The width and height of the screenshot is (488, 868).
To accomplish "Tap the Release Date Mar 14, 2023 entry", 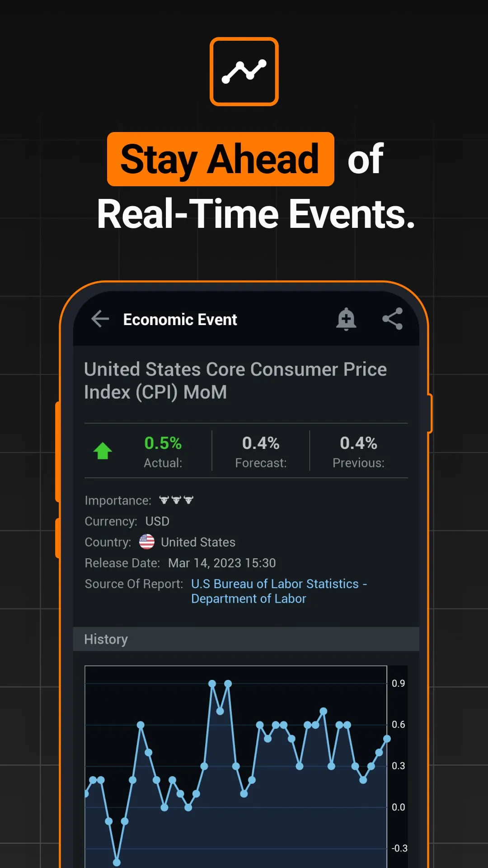I will (222, 563).
